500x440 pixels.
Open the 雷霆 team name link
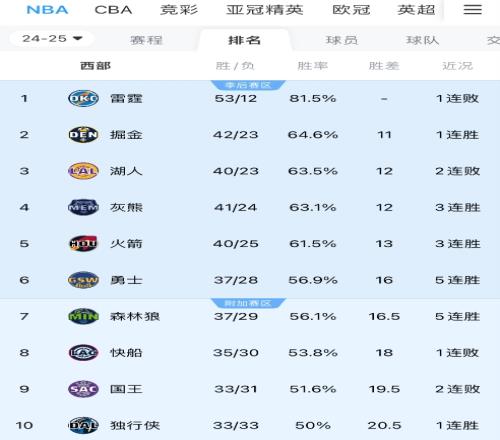126,99
